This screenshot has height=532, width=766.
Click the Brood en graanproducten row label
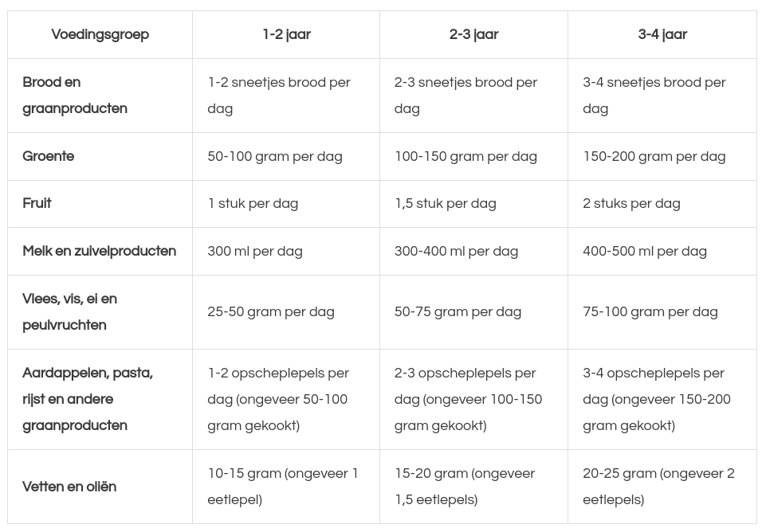[75, 96]
